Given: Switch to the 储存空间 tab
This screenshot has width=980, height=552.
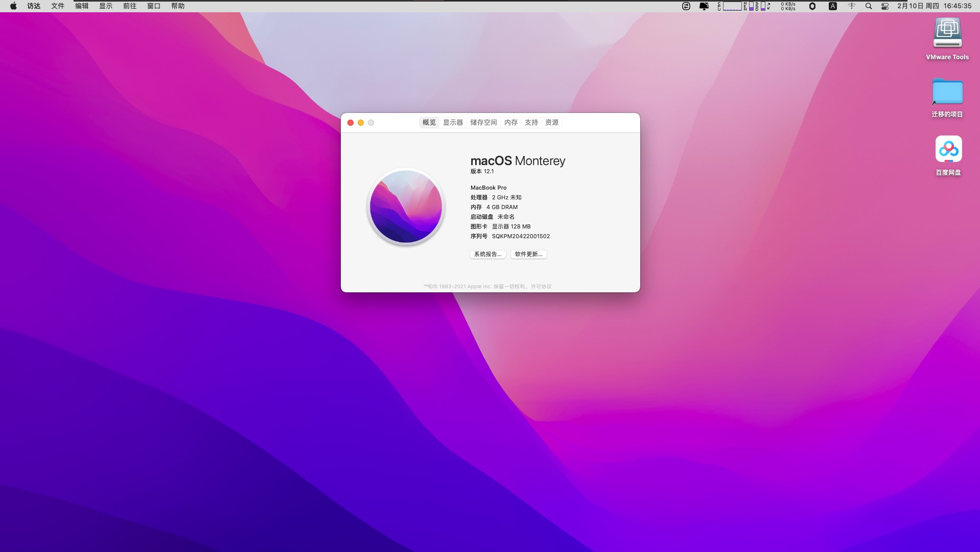Looking at the screenshot, I should pos(483,123).
